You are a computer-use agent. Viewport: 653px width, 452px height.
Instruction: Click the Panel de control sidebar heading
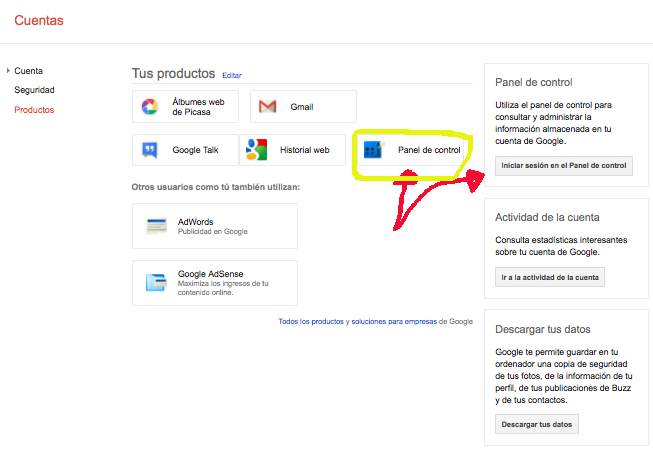click(x=533, y=82)
